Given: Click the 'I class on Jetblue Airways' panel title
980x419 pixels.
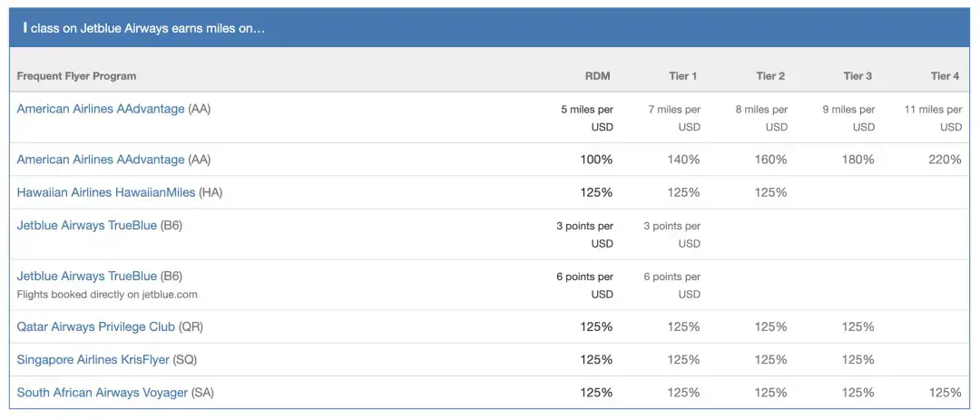Looking at the screenshot, I should pos(145,28).
